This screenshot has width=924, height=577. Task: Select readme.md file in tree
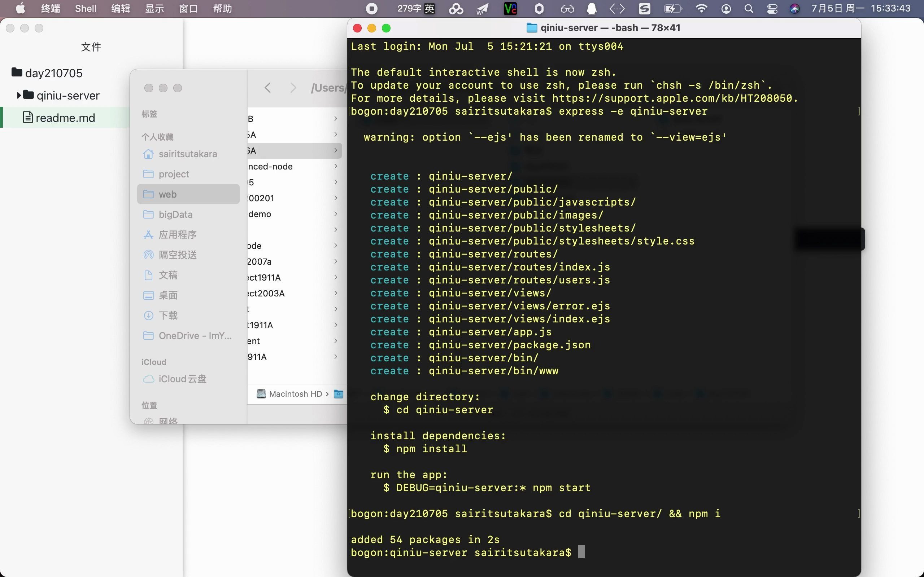tap(65, 118)
